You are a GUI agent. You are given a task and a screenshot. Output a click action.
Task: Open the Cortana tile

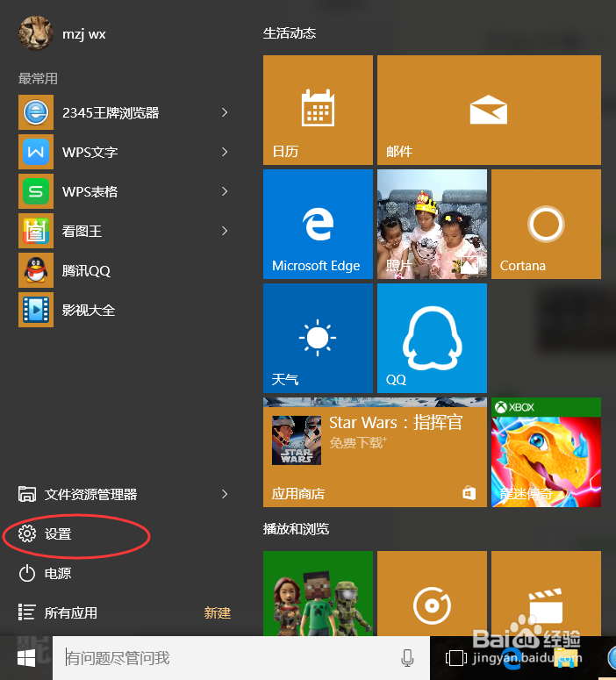[546, 225]
